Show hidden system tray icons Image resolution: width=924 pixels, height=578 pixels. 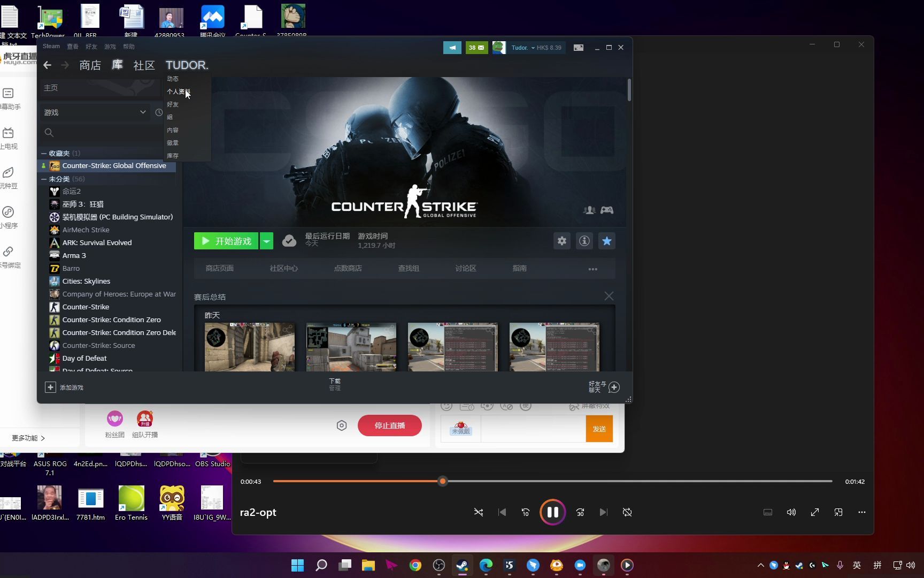[760, 565]
